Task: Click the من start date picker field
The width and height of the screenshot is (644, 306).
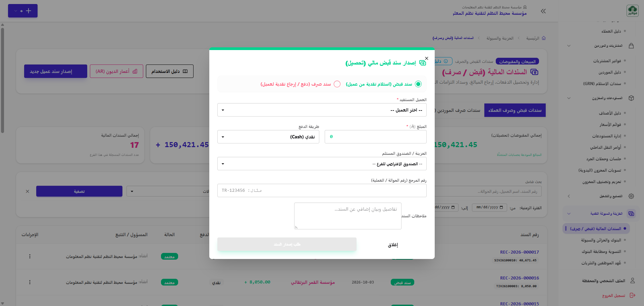Action: (489, 208)
